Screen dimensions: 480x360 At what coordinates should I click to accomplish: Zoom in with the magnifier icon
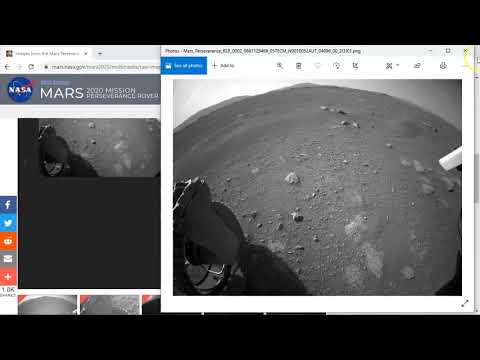tap(280, 66)
